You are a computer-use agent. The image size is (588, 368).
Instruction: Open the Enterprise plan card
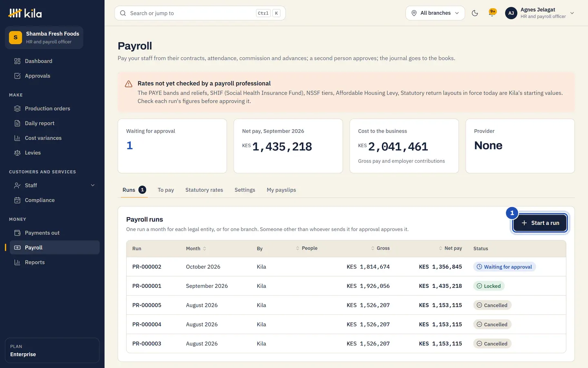[52, 350]
